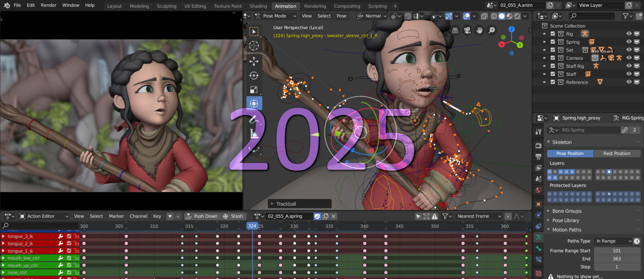The height and width of the screenshot is (279, 644).
Task: Open the Pose menu in viewport header
Action: coord(341,16)
